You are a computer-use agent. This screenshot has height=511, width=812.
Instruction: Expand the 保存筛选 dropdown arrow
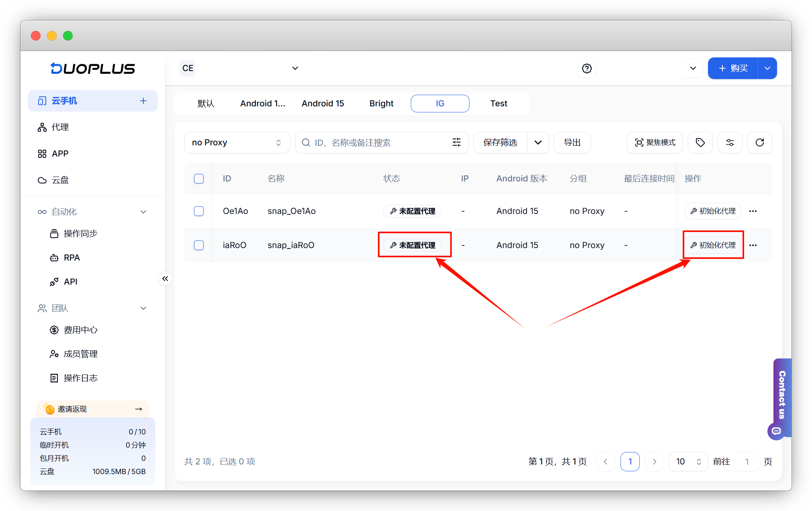(538, 143)
